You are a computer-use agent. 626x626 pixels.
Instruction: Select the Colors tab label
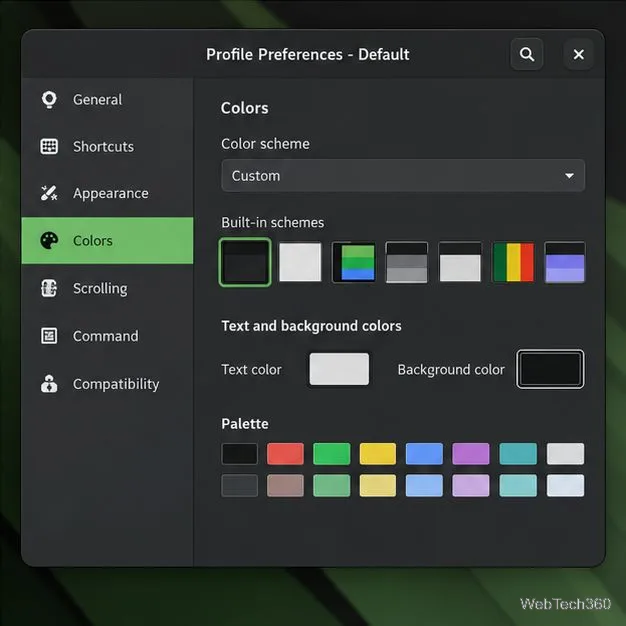pos(93,241)
